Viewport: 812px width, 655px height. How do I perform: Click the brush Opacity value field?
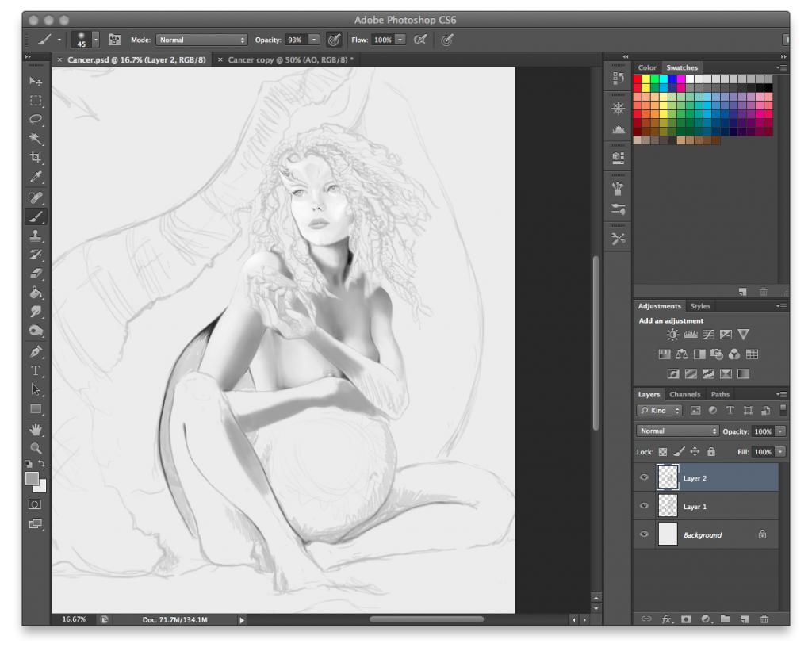tap(294, 40)
